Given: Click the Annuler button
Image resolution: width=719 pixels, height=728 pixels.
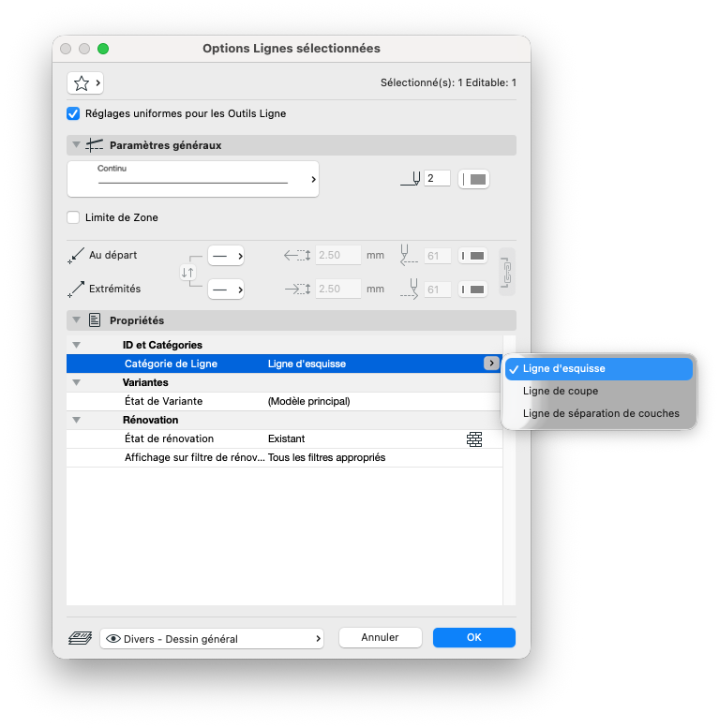Looking at the screenshot, I should tap(381, 637).
